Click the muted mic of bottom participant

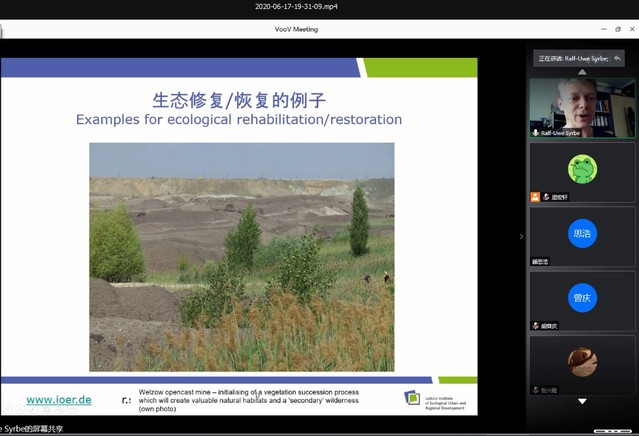click(536, 390)
